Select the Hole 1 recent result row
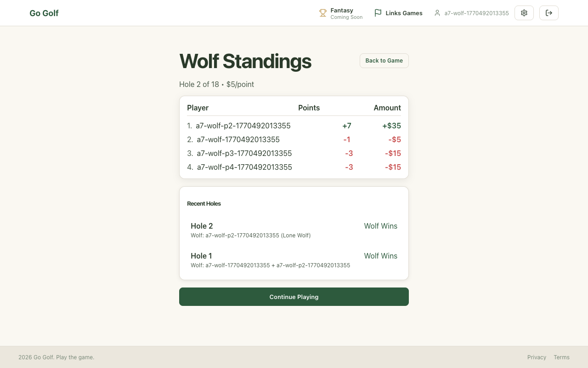 tap(294, 260)
